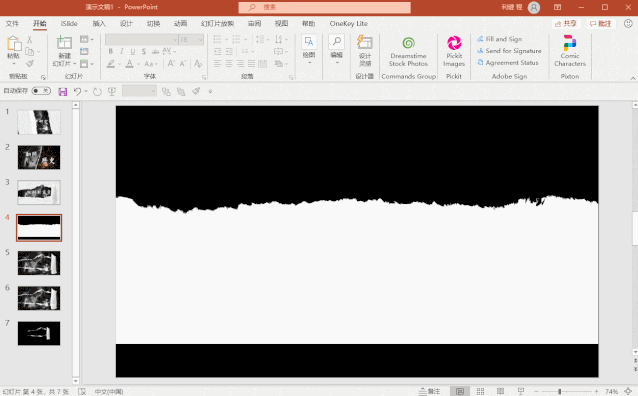Adjust the zoom slider in status bar
The height and width of the screenshot is (396, 638).
(x=560, y=391)
